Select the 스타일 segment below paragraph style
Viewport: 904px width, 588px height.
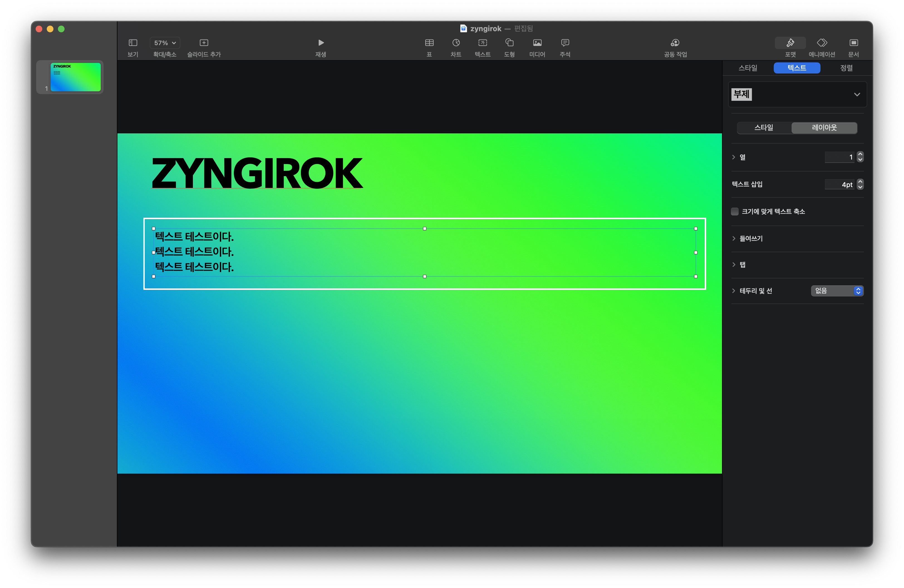(x=763, y=128)
